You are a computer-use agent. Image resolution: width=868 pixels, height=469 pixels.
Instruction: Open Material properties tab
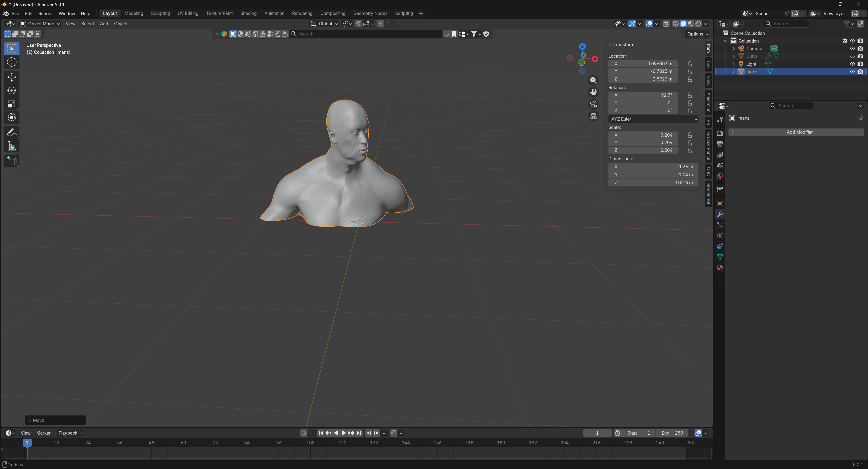point(720,268)
